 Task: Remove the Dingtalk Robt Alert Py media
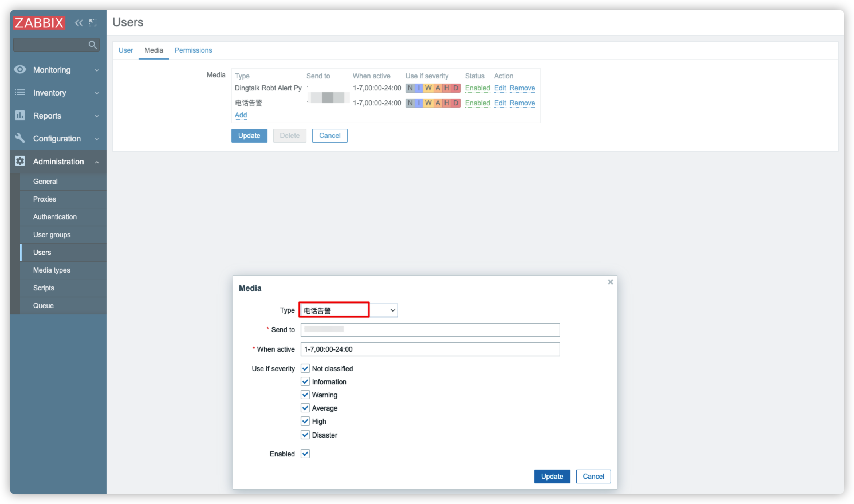coord(522,88)
